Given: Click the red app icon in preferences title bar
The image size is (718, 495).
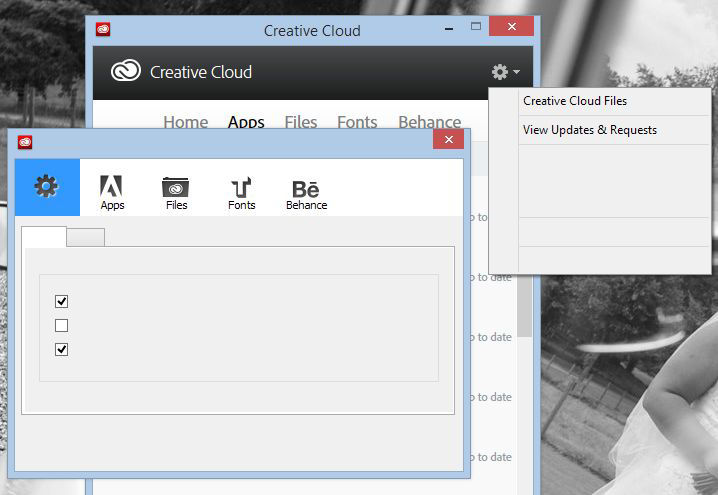Looking at the screenshot, I should click(x=25, y=142).
